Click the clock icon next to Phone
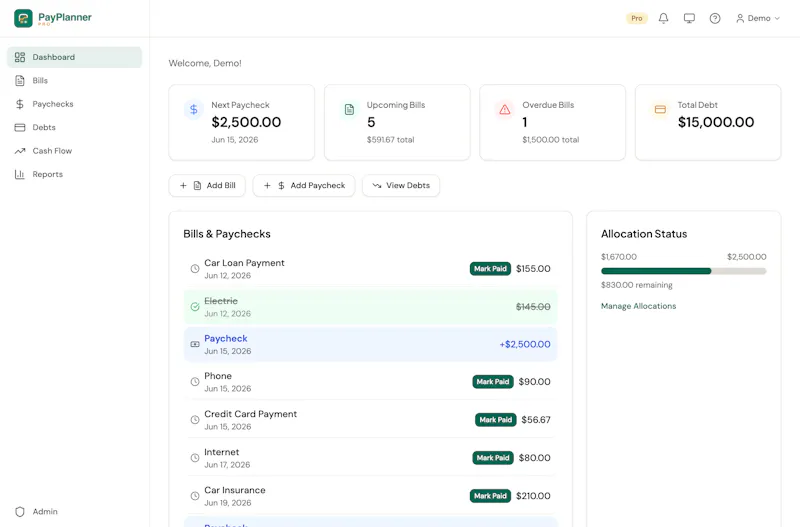Image resolution: width=800 pixels, height=527 pixels. pyautogui.click(x=195, y=382)
